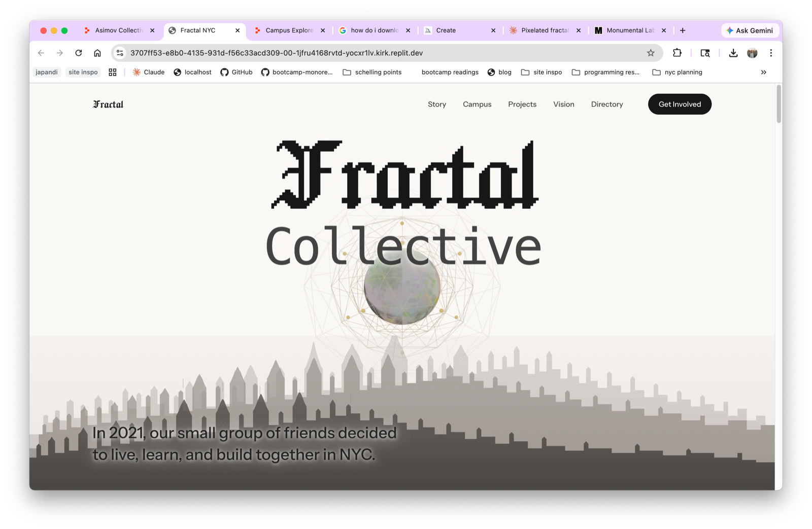The image size is (812, 529).
Task: Open the downloads icon in toolbar
Action: tap(733, 53)
